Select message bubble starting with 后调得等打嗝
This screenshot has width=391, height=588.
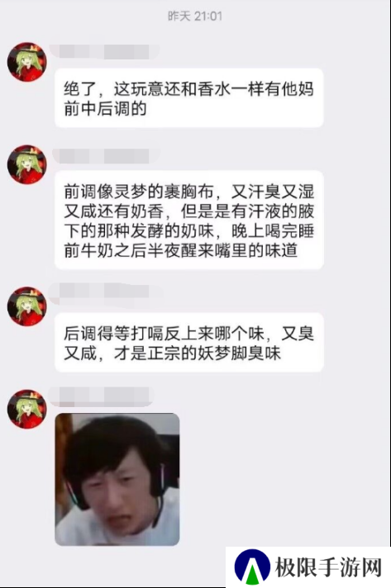[189, 343]
